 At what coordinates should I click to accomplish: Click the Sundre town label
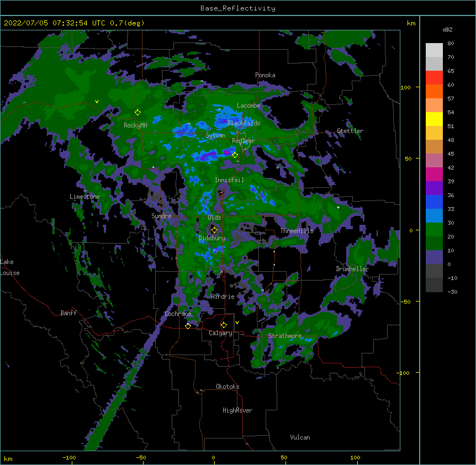pos(161,216)
